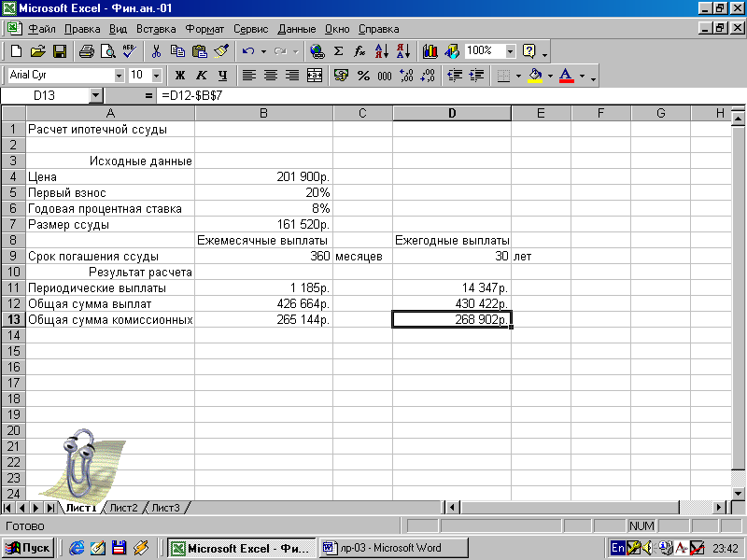Sort descending Я to A

point(403,51)
